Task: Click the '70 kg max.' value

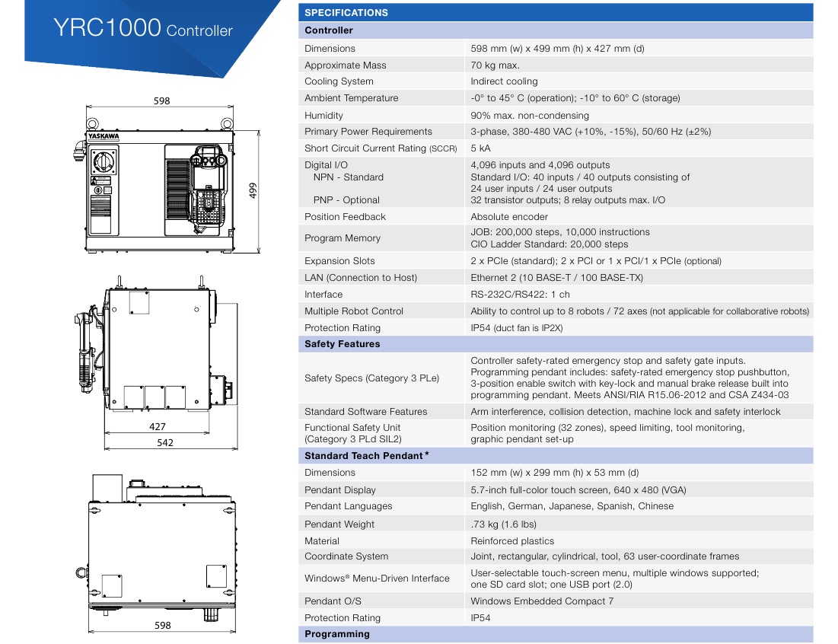Action: point(495,65)
